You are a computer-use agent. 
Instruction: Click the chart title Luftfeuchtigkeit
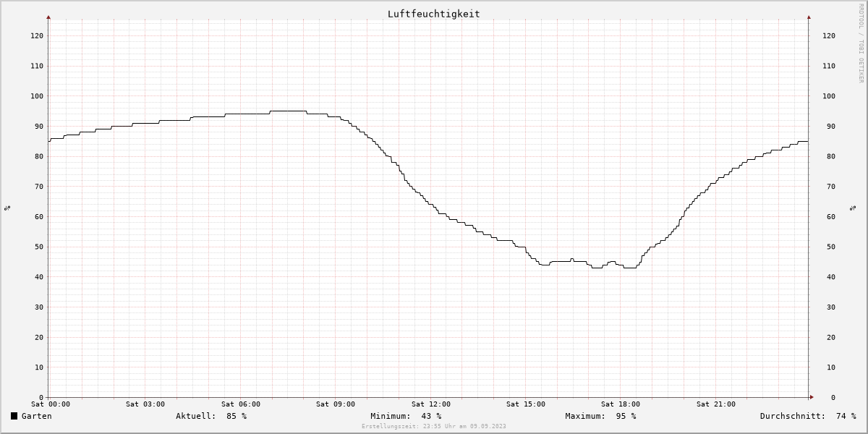[x=433, y=14]
